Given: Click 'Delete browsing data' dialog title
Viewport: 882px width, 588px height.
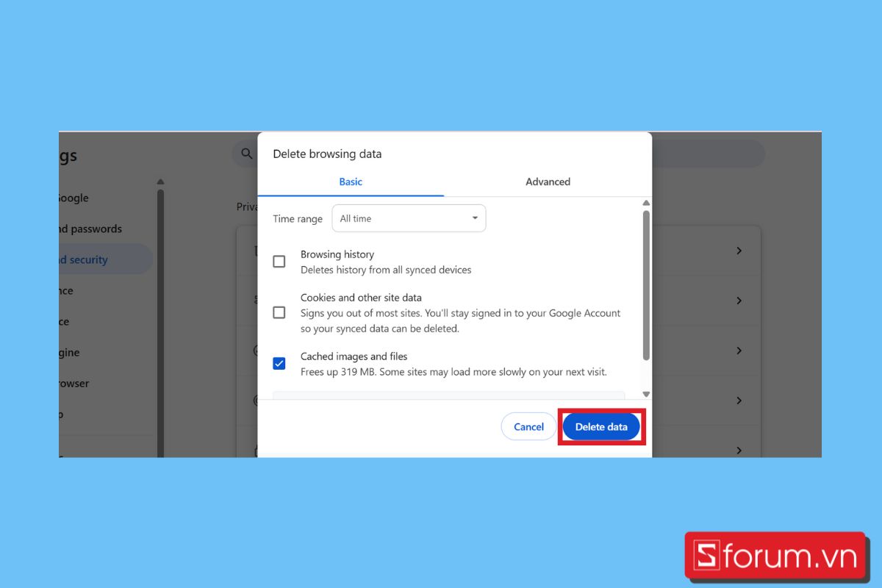Looking at the screenshot, I should coord(327,154).
